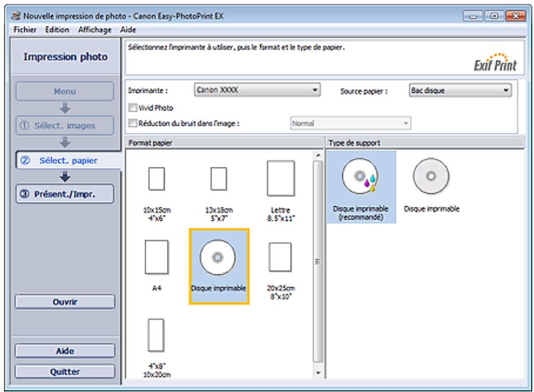This screenshot has width=534, height=392.
Task: Select Disque imprimable (recommandé) media type
Action: pyautogui.click(x=361, y=187)
